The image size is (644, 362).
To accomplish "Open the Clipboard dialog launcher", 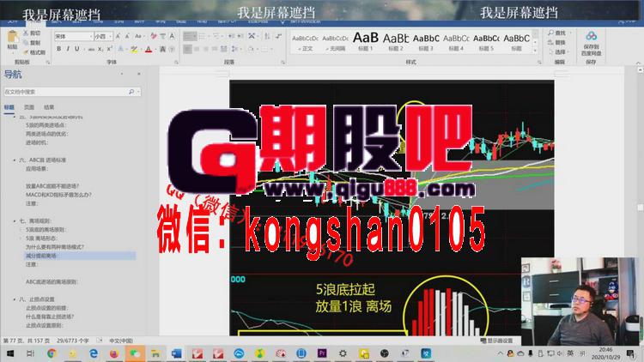I will point(47,63).
